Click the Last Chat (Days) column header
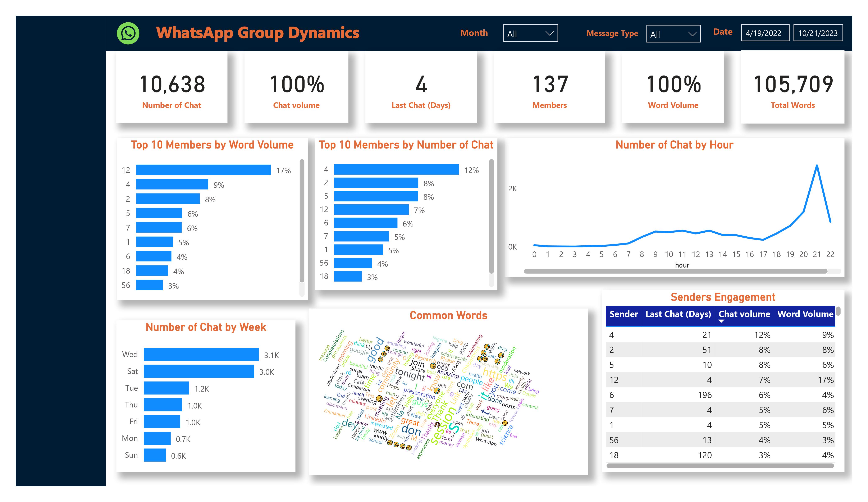 (x=678, y=314)
